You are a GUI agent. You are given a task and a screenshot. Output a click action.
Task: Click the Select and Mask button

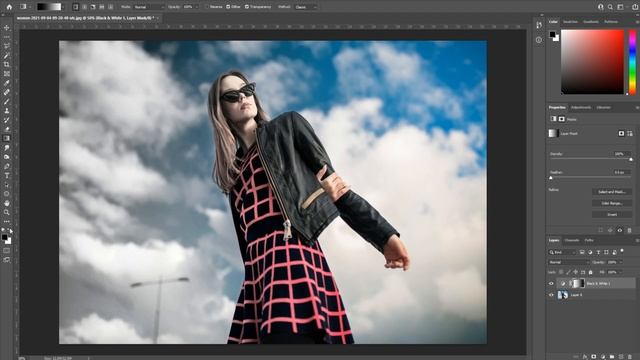tap(612, 192)
